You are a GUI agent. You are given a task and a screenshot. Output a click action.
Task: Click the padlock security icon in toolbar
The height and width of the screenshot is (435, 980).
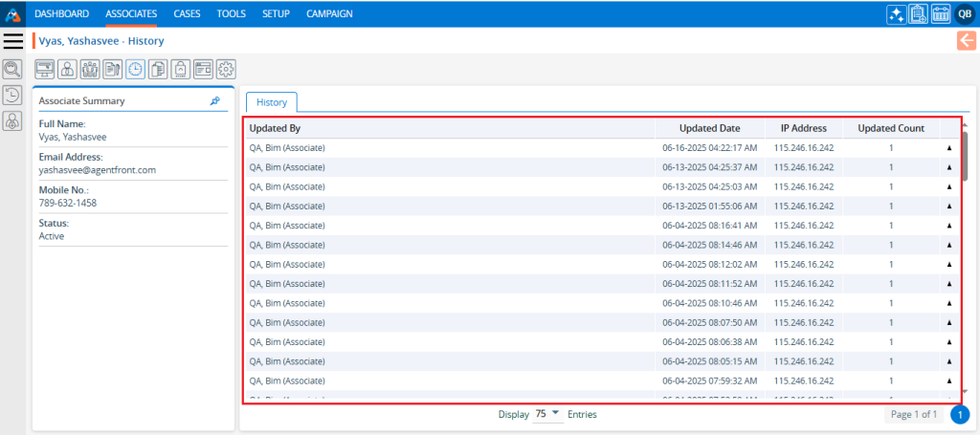(x=181, y=69)
